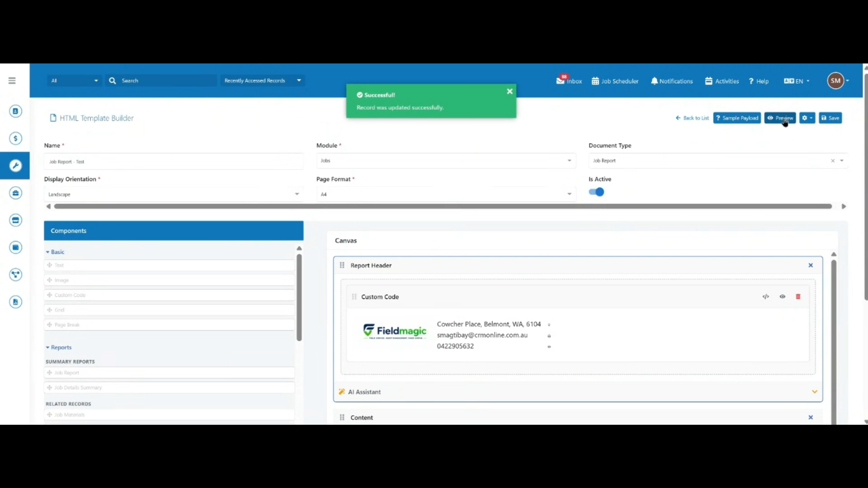Open Notifications bell

[x=672, y=81]
